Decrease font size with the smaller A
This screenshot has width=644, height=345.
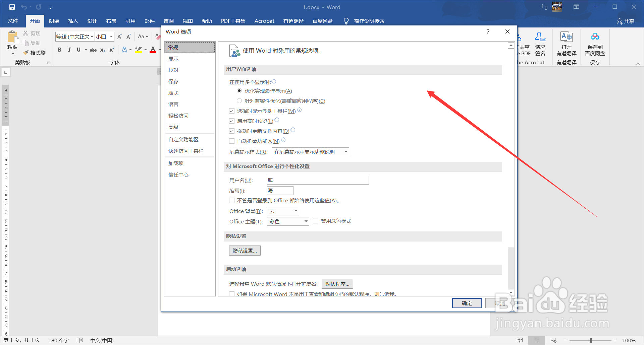tap(128, 37)
